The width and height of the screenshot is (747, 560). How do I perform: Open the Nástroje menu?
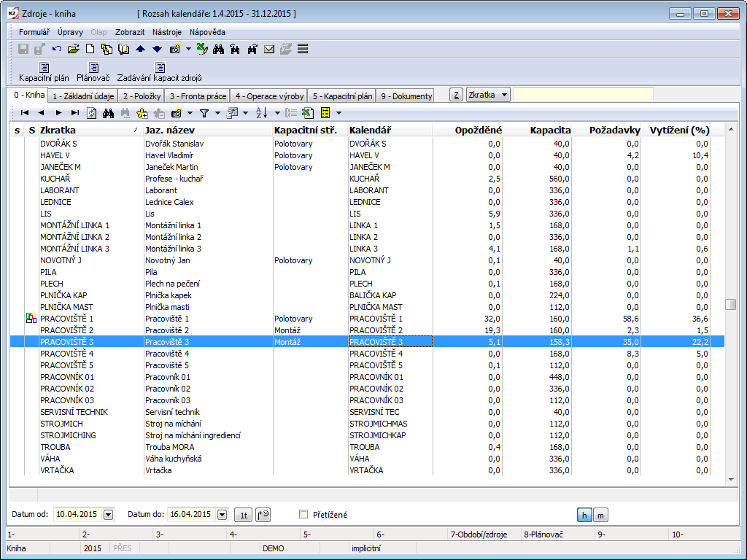point(167,32)
